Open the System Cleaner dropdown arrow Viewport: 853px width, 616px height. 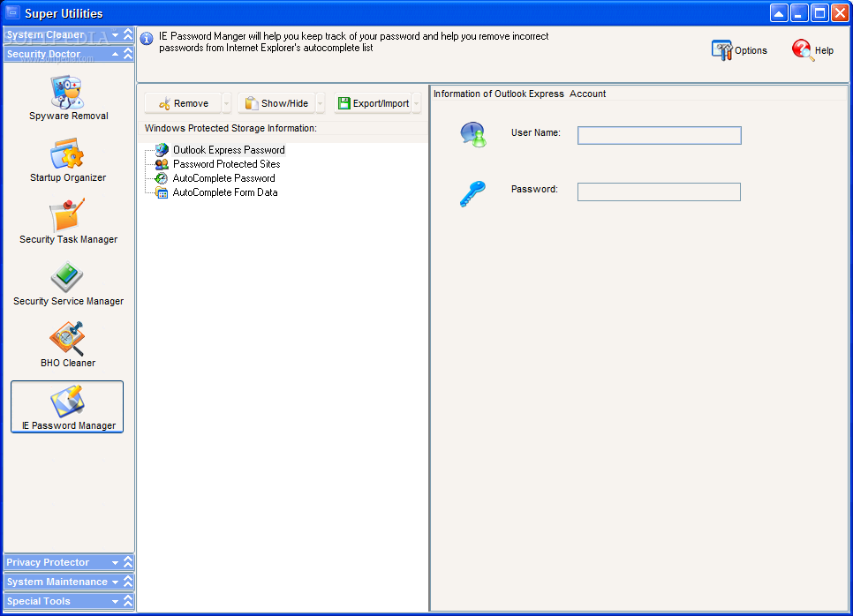[x=116, y=35]
